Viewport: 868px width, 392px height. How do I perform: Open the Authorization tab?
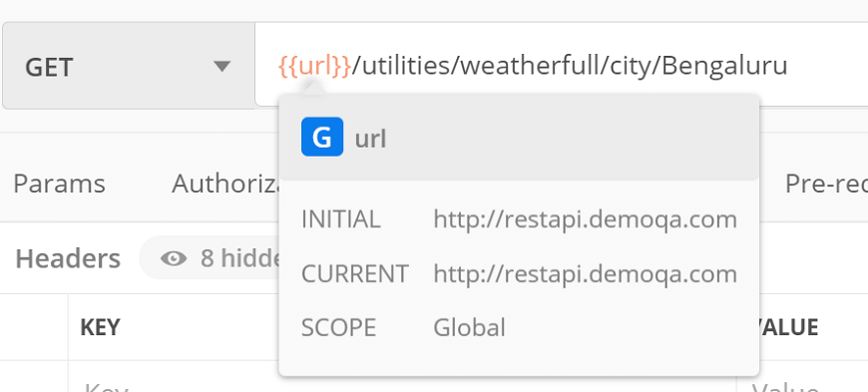225,184
